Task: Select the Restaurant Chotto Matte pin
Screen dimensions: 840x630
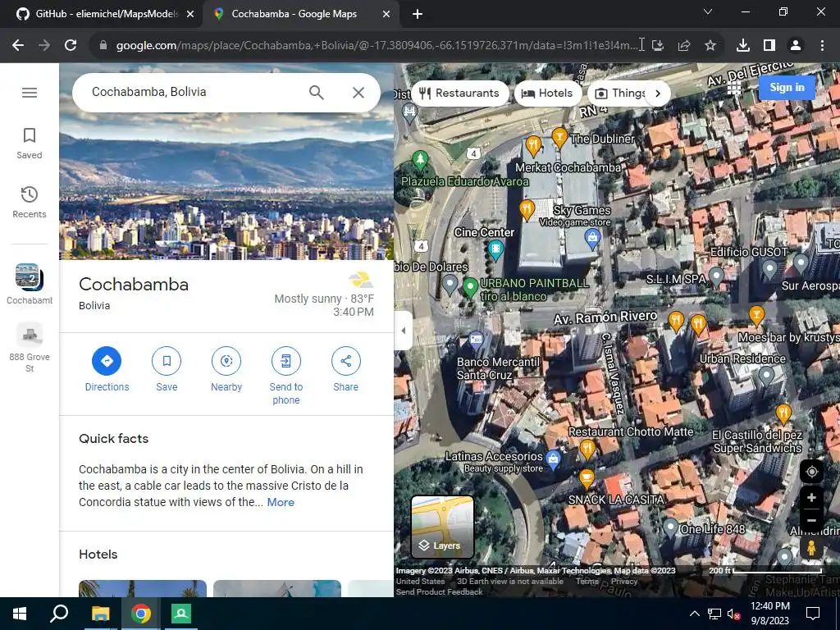Action: coord(587,449)
